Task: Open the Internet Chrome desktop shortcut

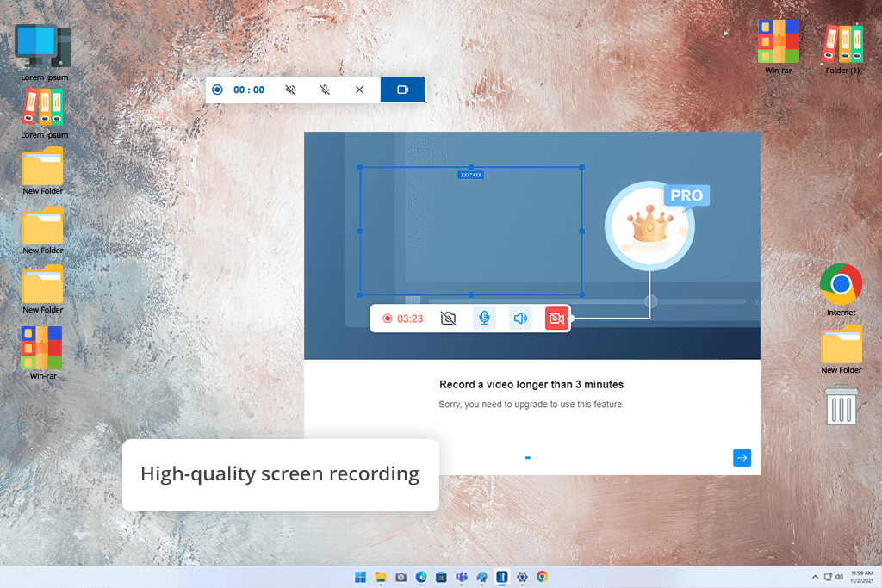Action: pos(841,289)
